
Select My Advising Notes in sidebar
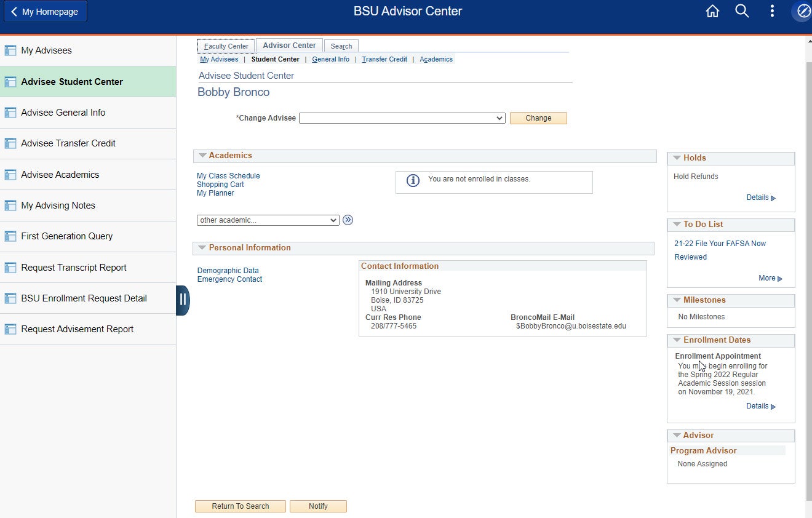88,205
